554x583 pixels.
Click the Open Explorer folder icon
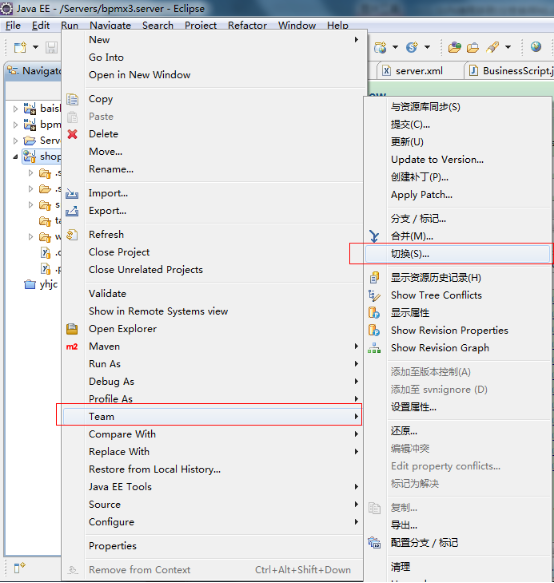point(72,329)
